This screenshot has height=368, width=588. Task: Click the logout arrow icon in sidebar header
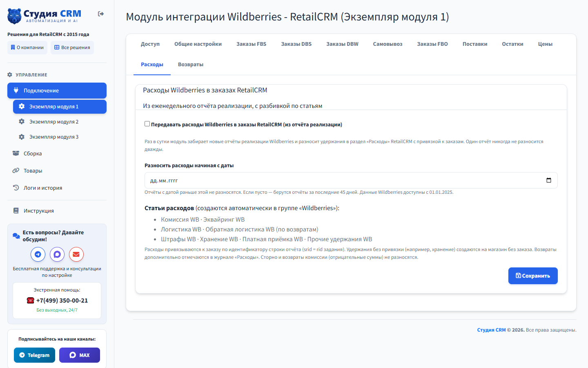[101, 14]
